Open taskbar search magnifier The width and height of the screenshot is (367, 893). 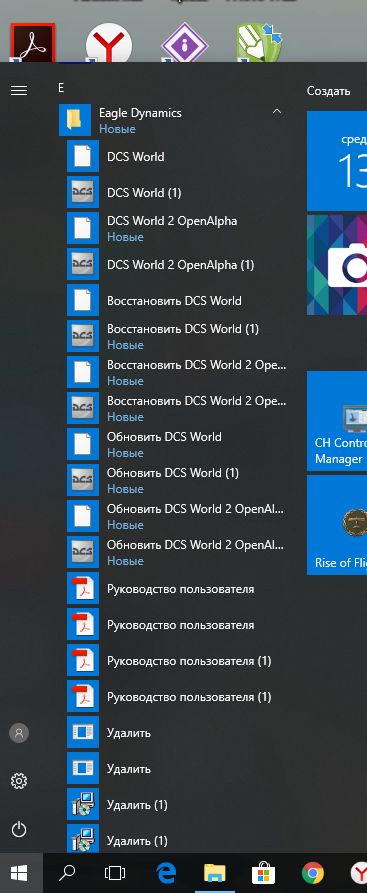(67, 872)
